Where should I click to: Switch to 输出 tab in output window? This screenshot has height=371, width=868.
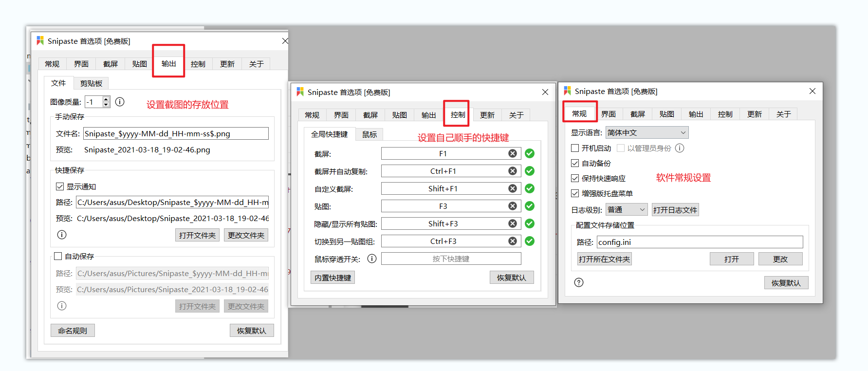169,63
